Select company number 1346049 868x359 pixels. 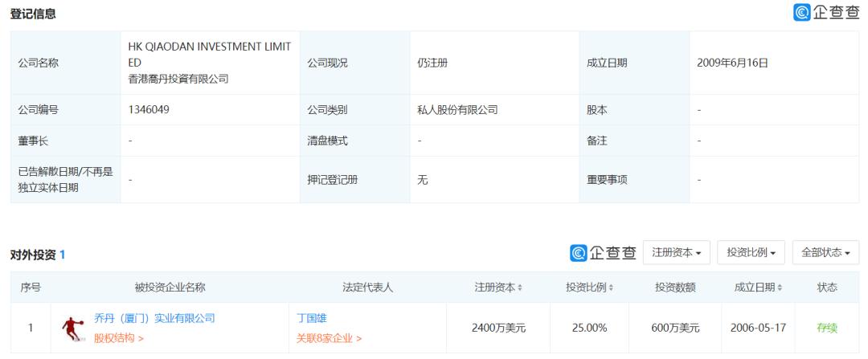pos(149,110)
